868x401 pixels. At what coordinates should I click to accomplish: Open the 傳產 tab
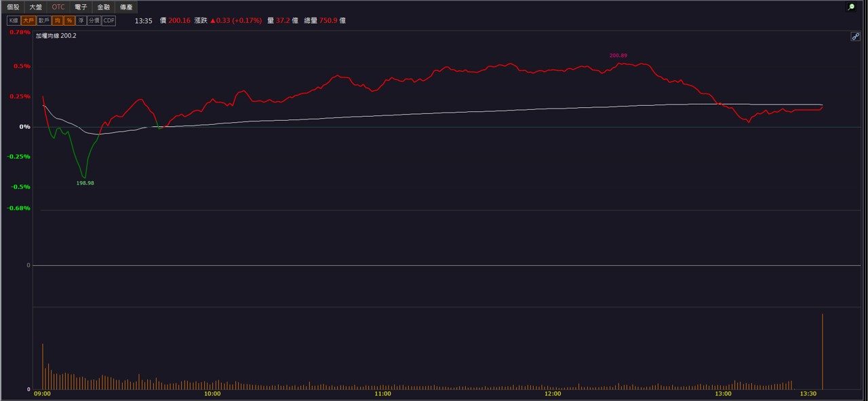pyautogui.click(x=126, y=7)
